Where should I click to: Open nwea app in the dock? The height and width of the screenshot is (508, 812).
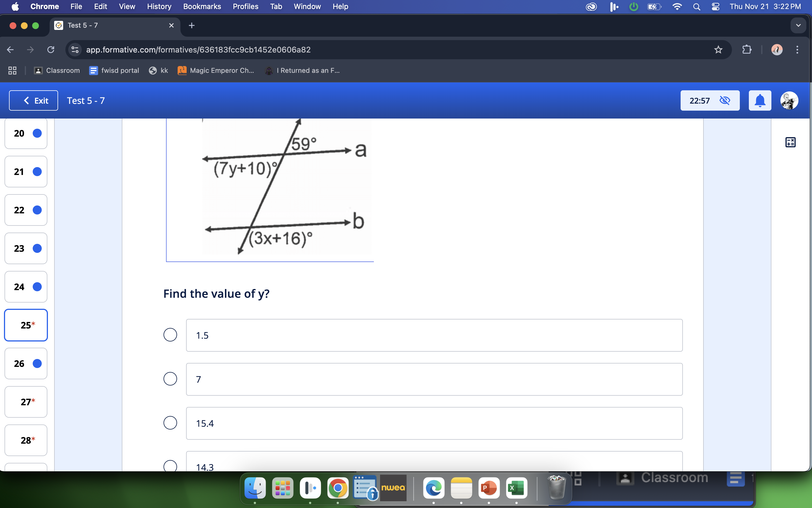click(393, 488)
